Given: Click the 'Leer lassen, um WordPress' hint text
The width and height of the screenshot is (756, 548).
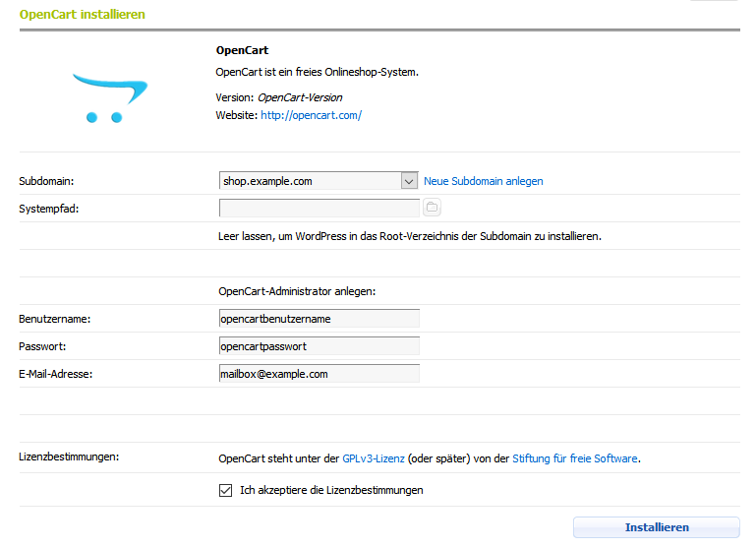Looking at the screenshot, I should [410, 236].
